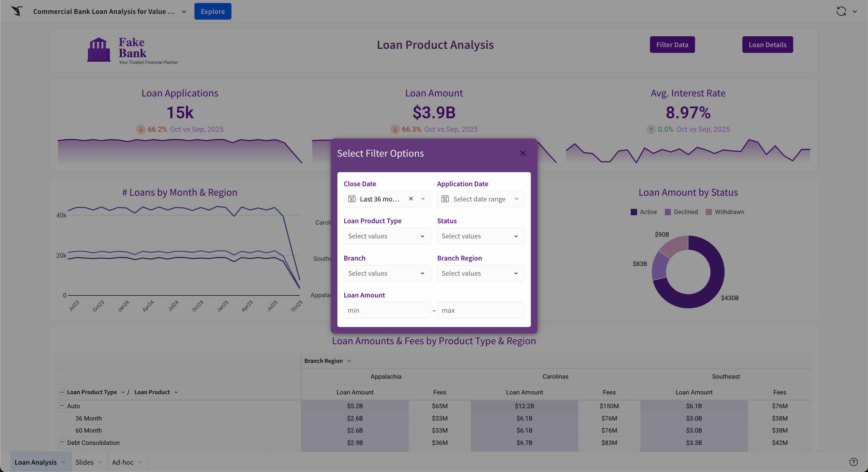The width and height of the screenshot is (868, 472).
Task: Click the Explore button
Action: (213, 12)
